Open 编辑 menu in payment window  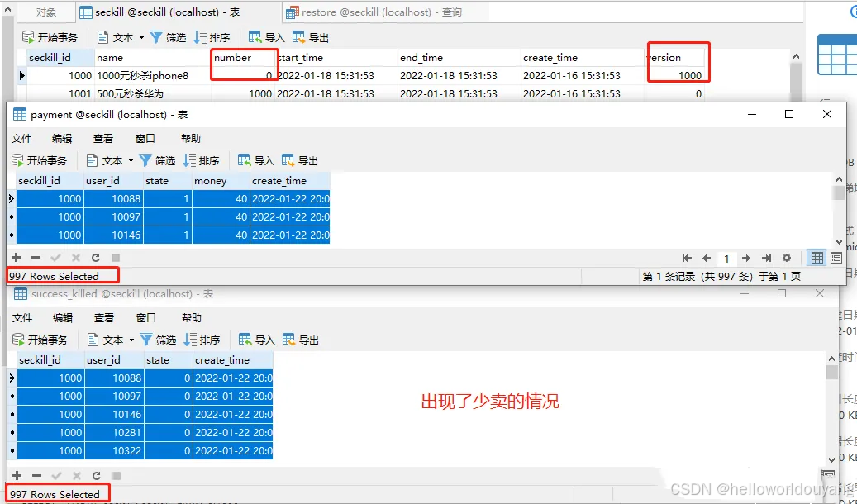tap(62, 138)
